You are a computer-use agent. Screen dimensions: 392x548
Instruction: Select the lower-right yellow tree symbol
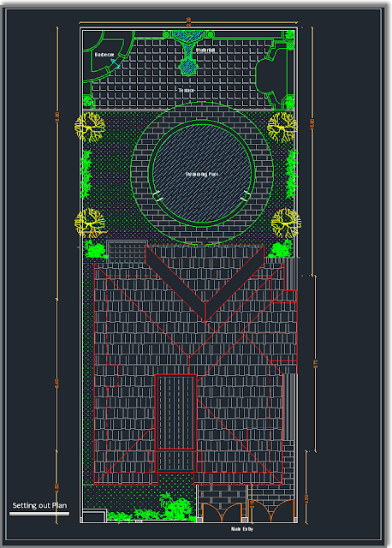click(x=286, y=223)
